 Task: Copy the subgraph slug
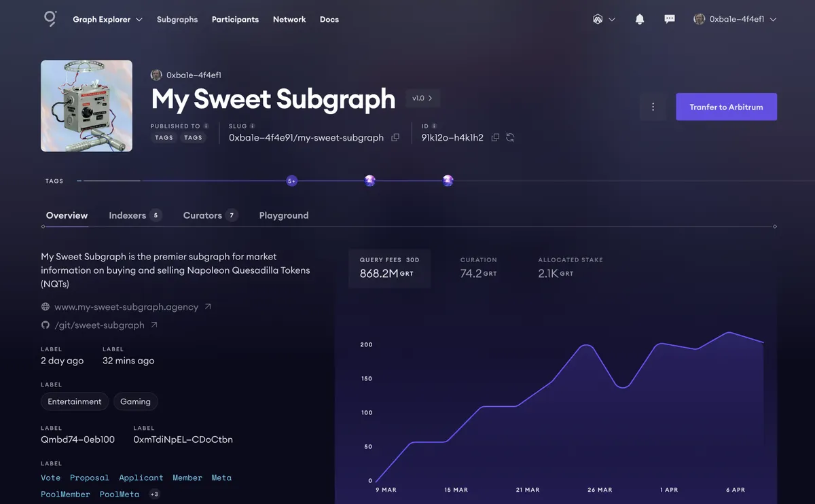(x=395, y=138)
